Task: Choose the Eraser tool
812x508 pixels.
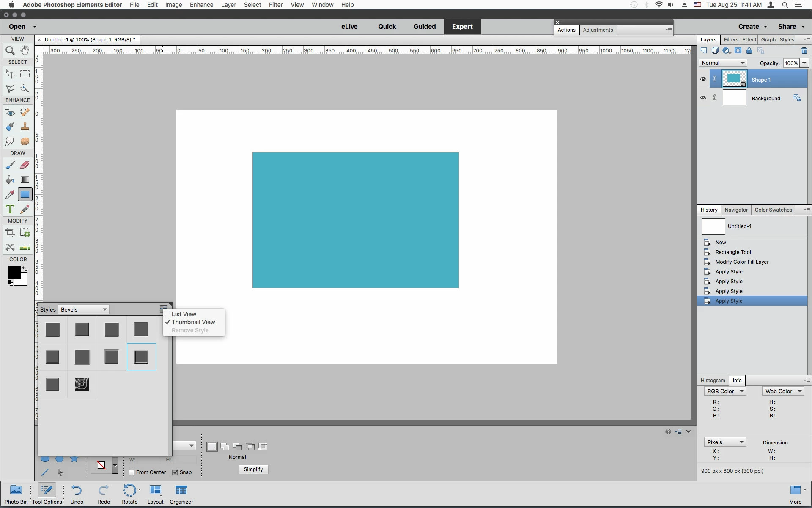Action: pyautogui.click(x=25, y=165)
